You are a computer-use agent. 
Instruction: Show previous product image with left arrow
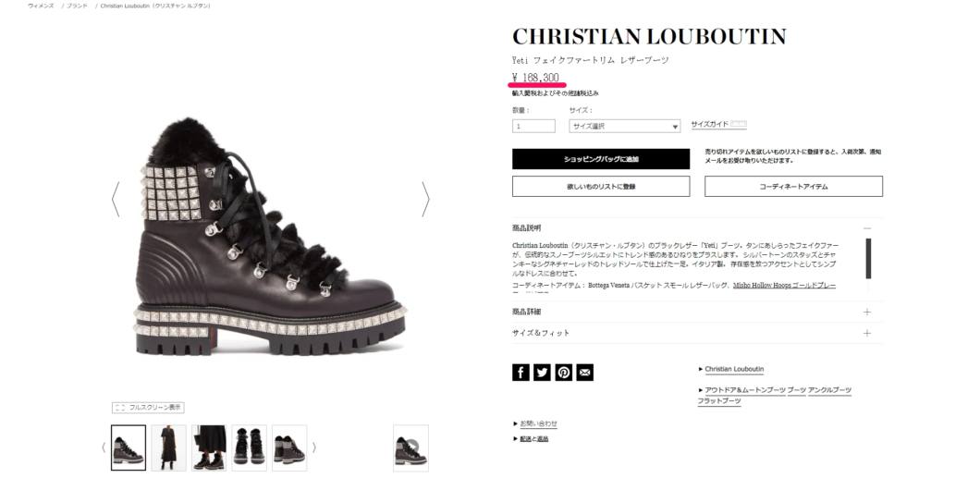point(115,200)
